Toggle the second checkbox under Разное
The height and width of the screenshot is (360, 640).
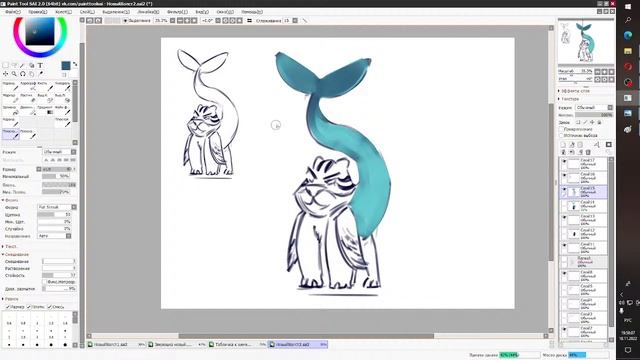(x=29, y=307)
